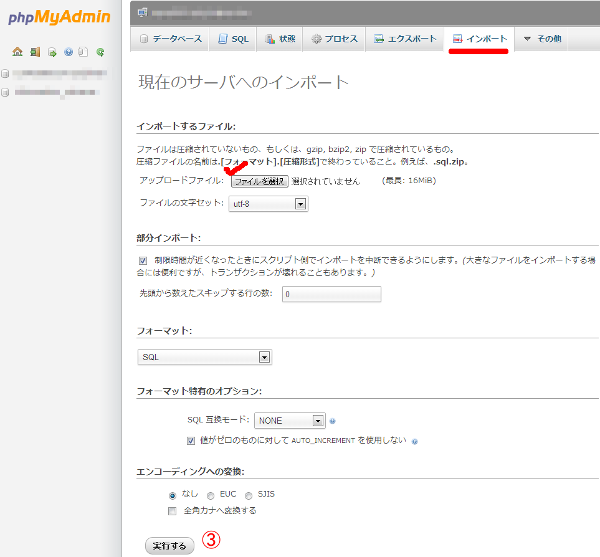Click the ファイルを選択 upload button
600x557 pixels.
[259, 181]
